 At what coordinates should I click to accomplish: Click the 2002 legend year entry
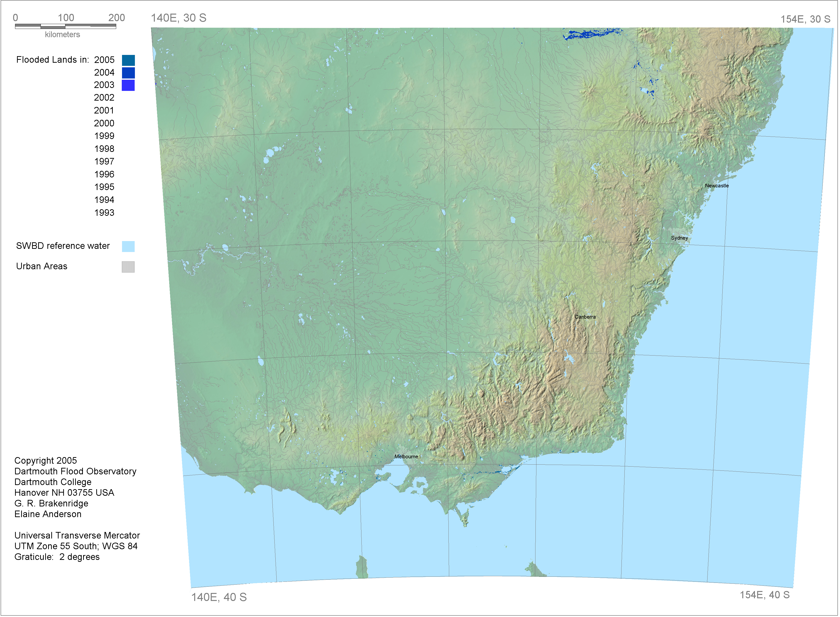(104, 98)
